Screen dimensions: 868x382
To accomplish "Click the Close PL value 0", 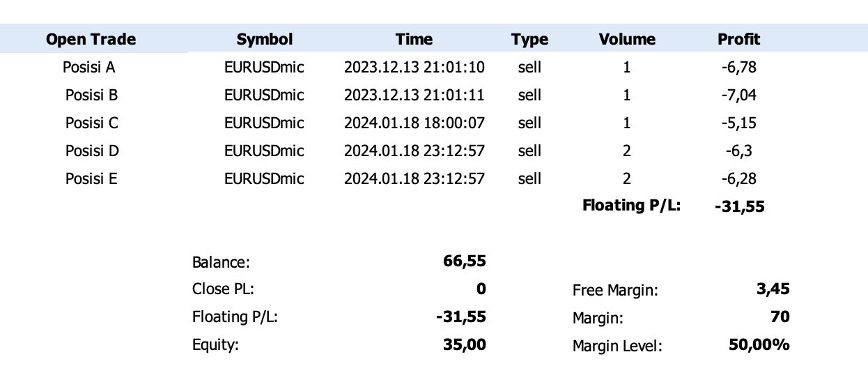I will (481, 289).
